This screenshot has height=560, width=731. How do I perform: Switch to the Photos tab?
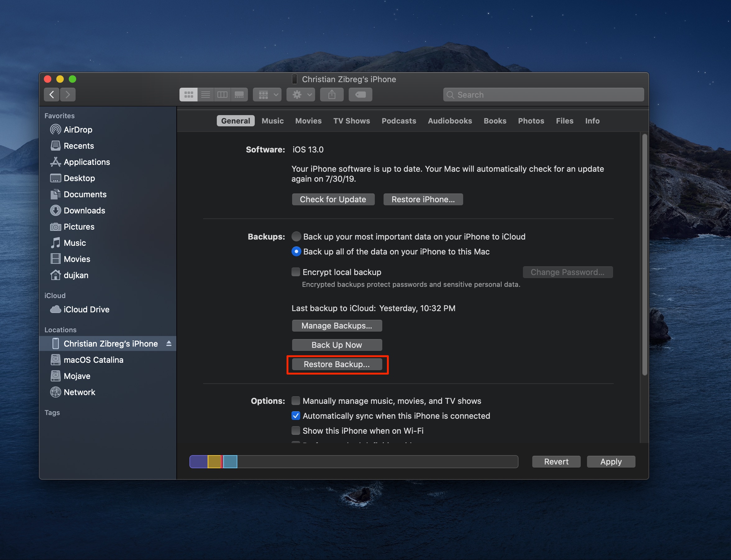pyautogui.click(x=531, y=121)
